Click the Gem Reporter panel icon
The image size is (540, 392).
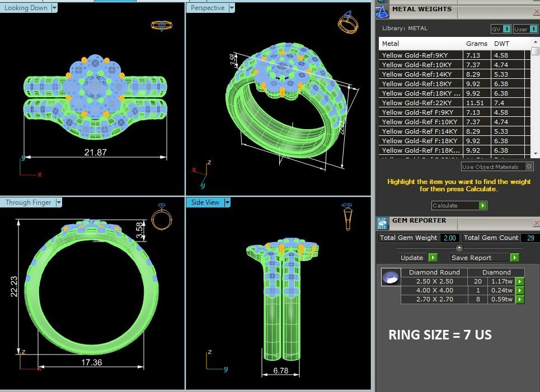click(x=382, y=223)
